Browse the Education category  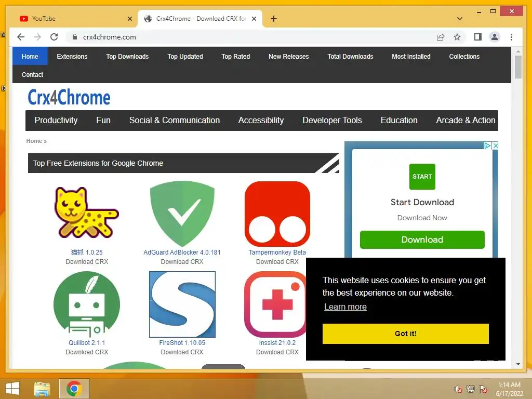(399, 121)
